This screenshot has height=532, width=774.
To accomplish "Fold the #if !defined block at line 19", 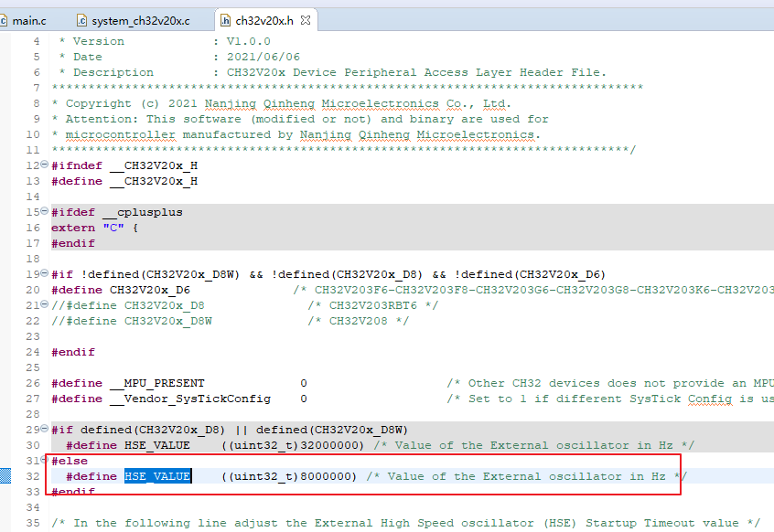I will click(x=45, y=274).
